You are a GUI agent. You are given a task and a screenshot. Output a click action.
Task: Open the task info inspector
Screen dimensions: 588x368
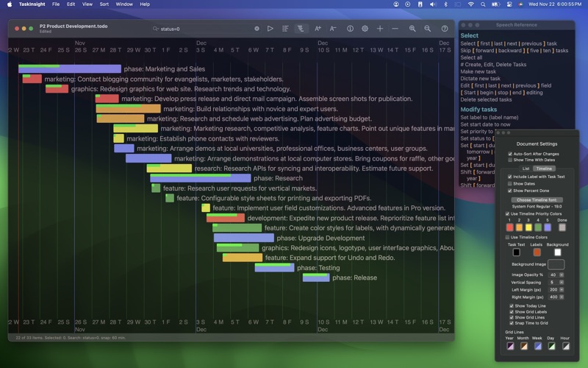pos(350,29)
